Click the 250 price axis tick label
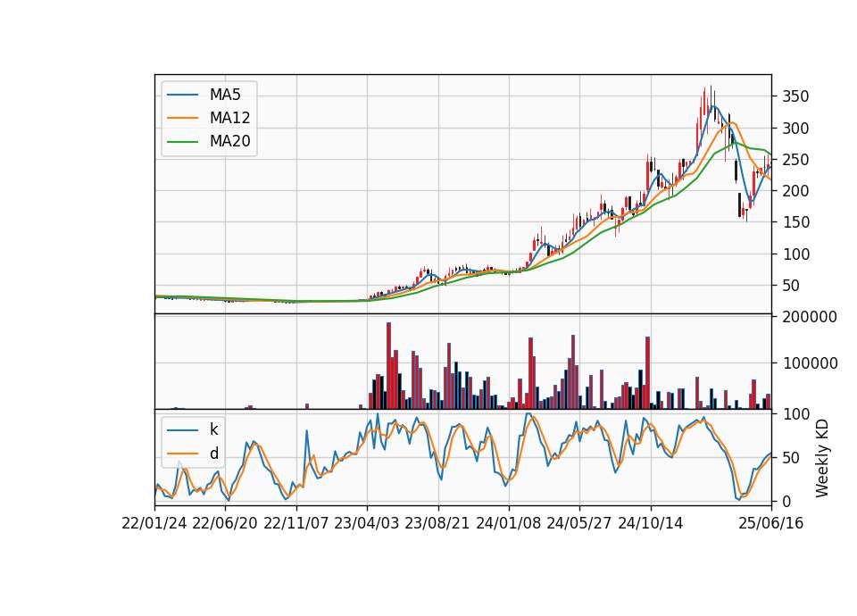The height and width of the screenshot is (616, 857). (x=795, y=160)
